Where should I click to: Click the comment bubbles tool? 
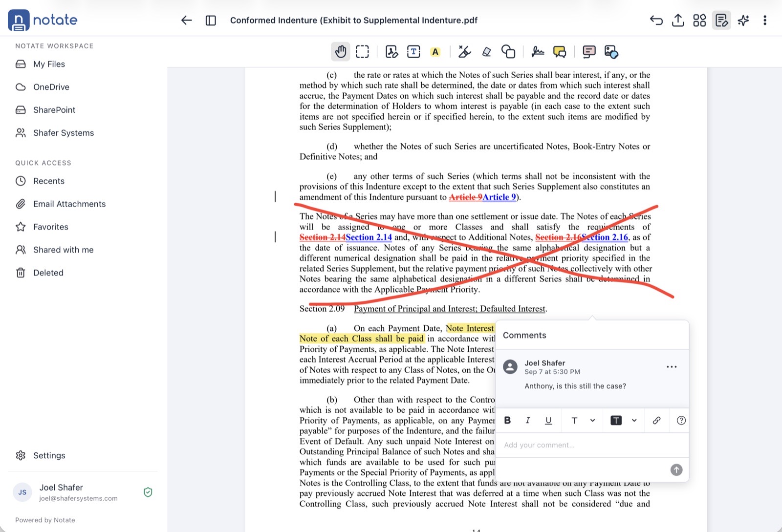tap(560, 51)
